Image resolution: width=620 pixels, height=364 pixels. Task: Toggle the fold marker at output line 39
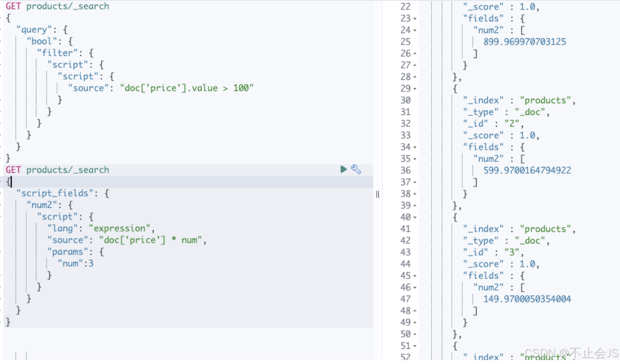415,206
